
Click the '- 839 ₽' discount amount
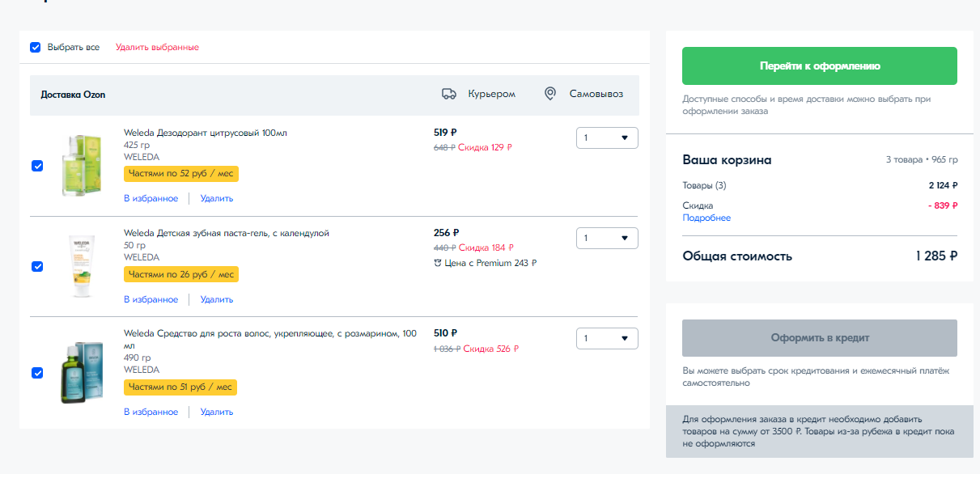pos(943,205)
